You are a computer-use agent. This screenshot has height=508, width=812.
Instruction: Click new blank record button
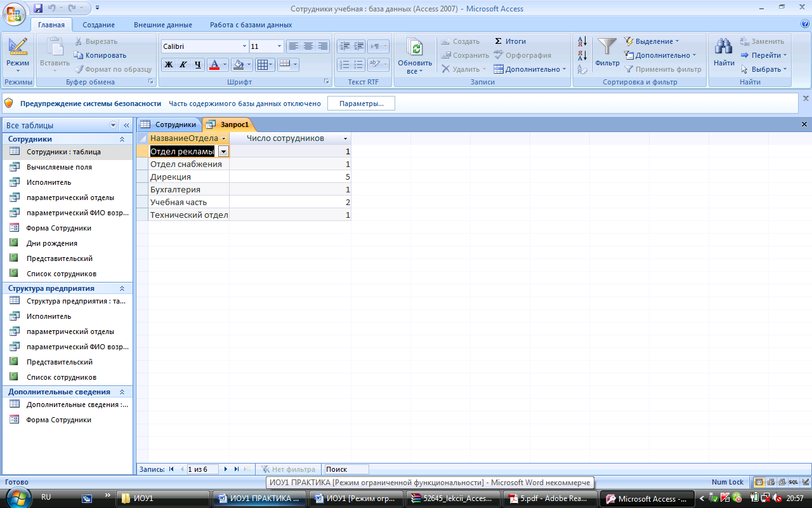(x=247, y=469)
